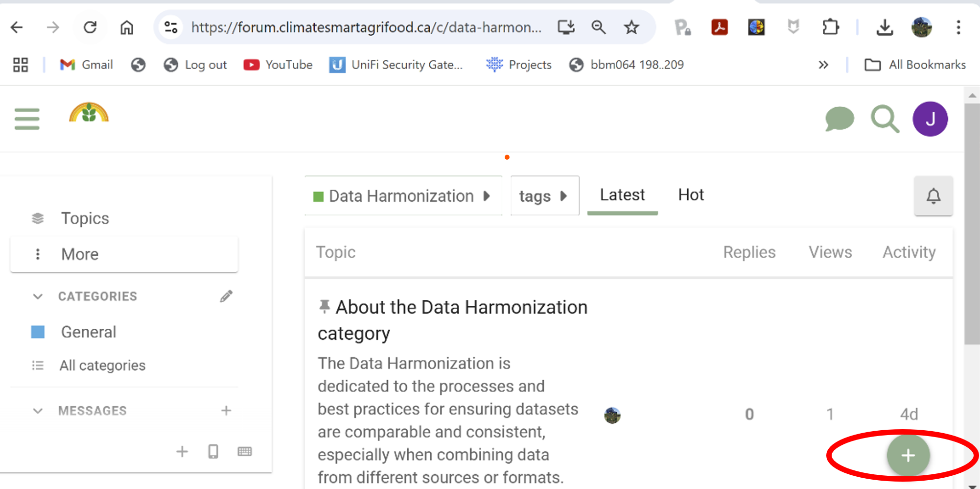Open the browser home page
Image resolution: width=980 pixels, height=489 pixels.
point(127,27)
